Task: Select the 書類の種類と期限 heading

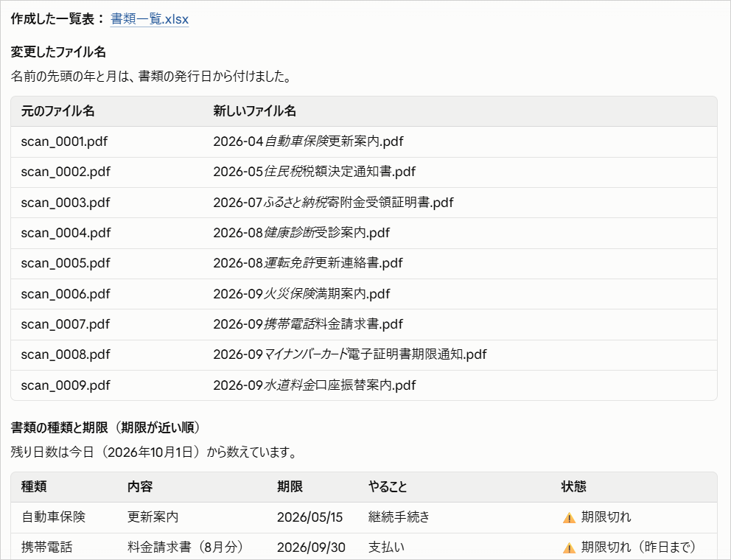Action: [105, 427]
